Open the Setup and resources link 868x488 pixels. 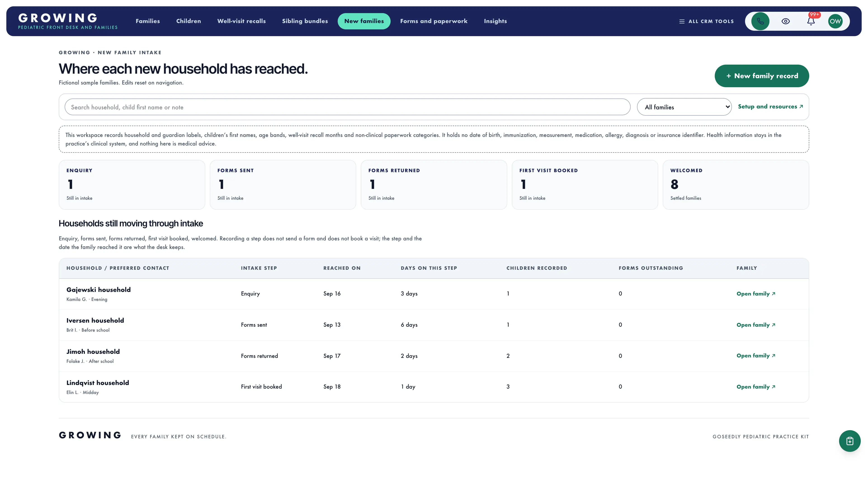pyautogui.click(x=770, y=106)
